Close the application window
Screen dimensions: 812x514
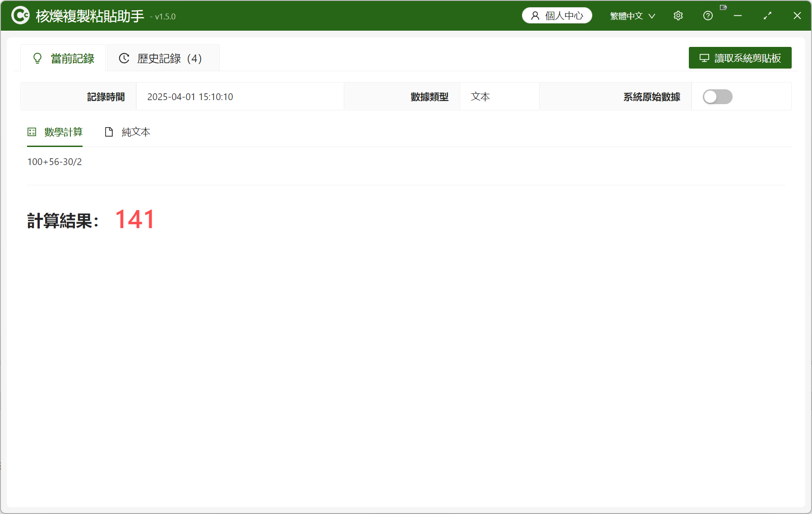(x=797, y=16)
